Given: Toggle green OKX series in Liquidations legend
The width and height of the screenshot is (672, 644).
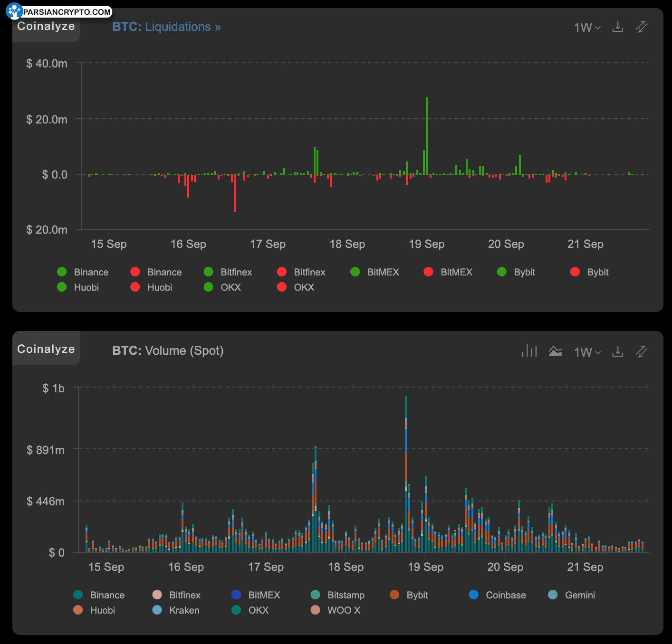Looking at the screenshot, I should click(x=222, y=287).
